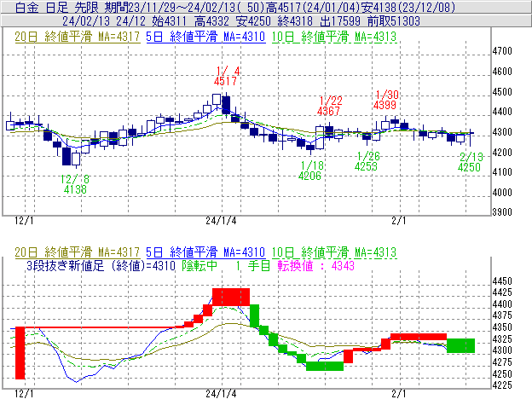Click the 3900 price axis label
Image resolution: width=532 pixels, height=405 pixels.
[502, 212]
